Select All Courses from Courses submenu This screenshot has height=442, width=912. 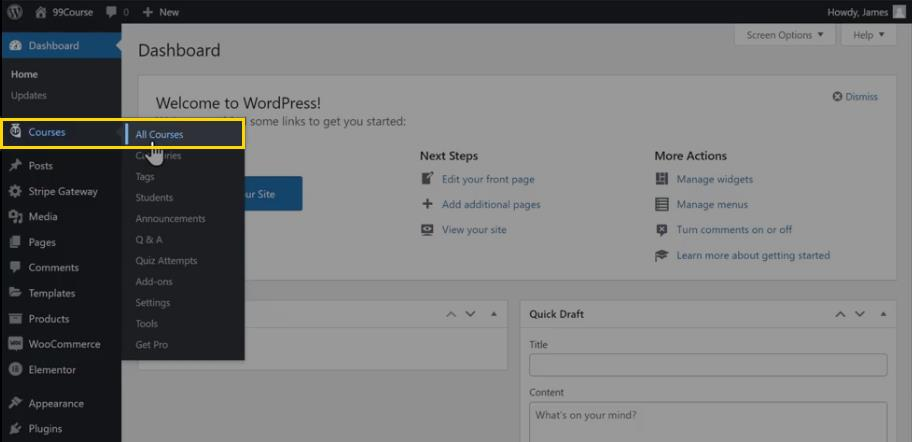160,134
